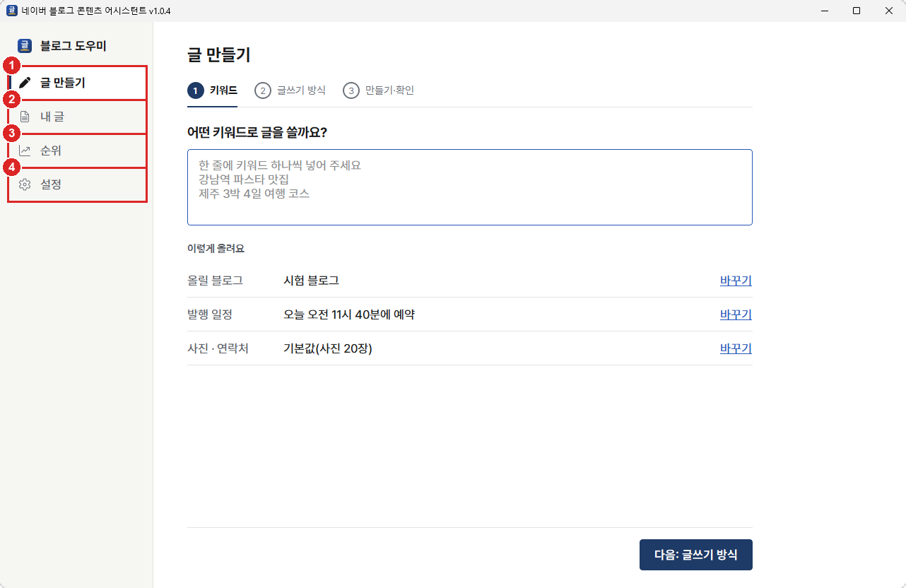Click 바꾸기 link for 올릴 블로그
906x588 pixels.
(736, 281)
